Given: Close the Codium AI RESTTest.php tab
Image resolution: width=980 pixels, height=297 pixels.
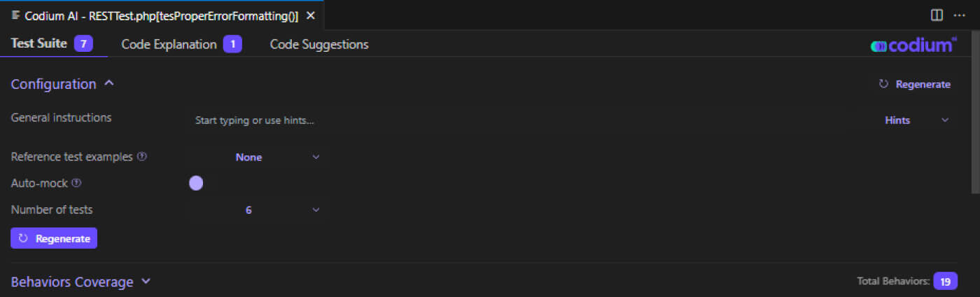Looking at the screenshot, I should click(311, 15).
